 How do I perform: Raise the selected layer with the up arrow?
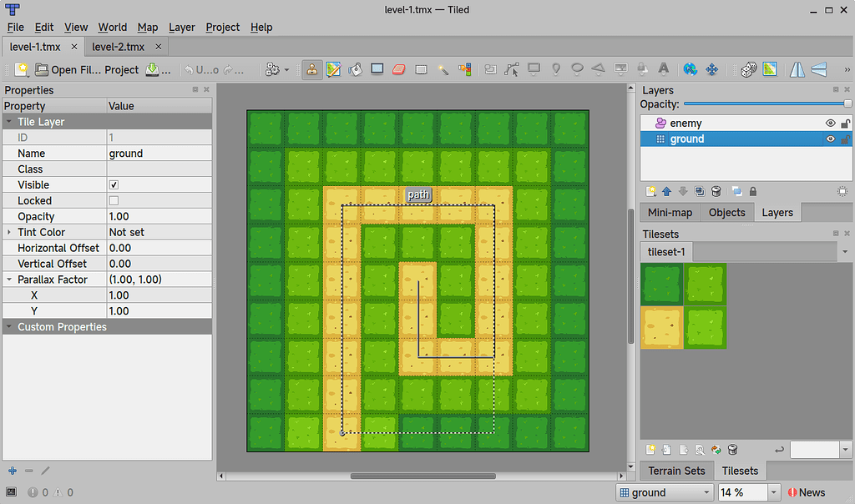click(666, 191)
